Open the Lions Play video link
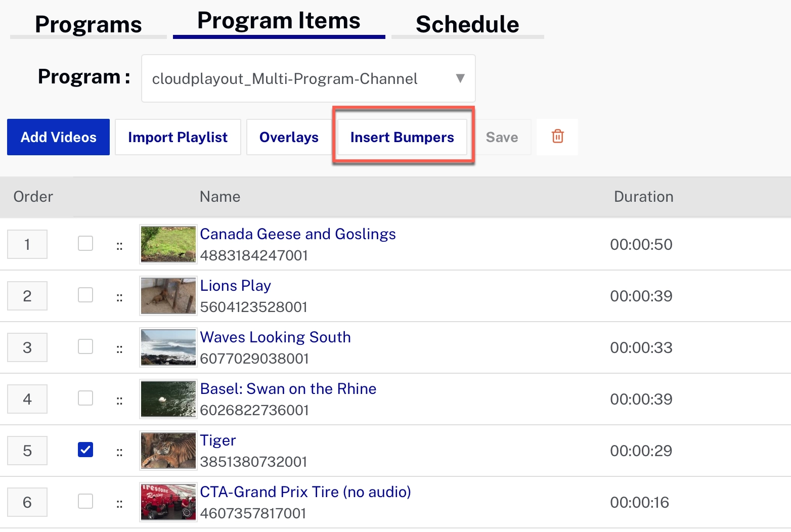Image resolution: width=791 pixels, height=532 pixels. pos(235,285)
